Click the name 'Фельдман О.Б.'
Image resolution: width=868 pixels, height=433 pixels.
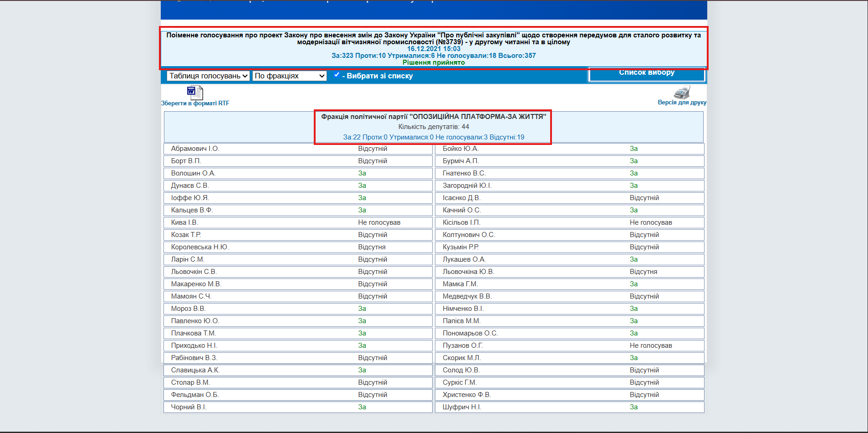[195, 395]
